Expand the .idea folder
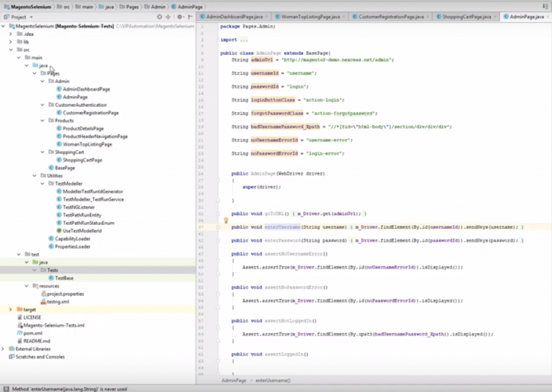The image size is (552, 392). coord(11,34)
